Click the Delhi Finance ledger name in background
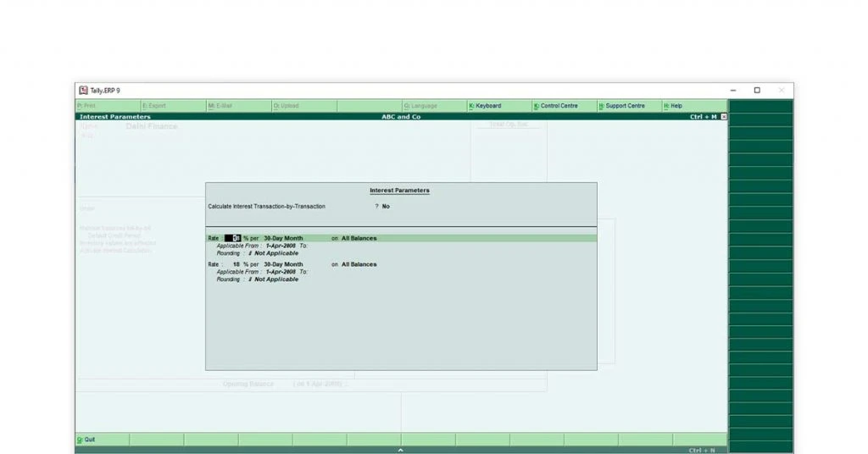 click(152, 126)
